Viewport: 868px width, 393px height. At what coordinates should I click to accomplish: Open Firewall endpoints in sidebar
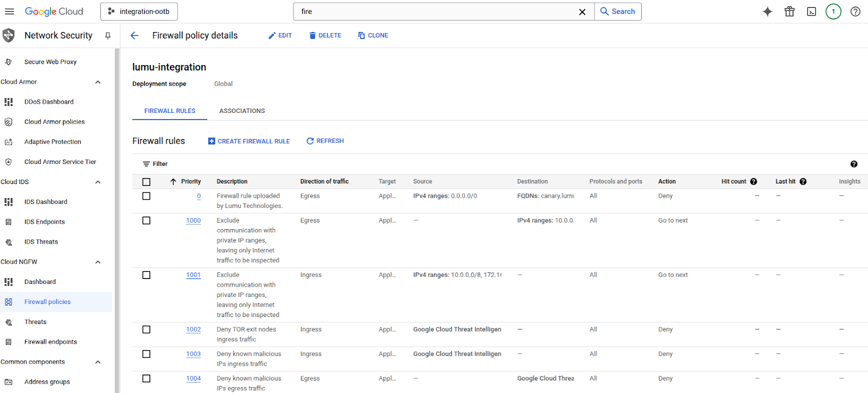(50, 342)
